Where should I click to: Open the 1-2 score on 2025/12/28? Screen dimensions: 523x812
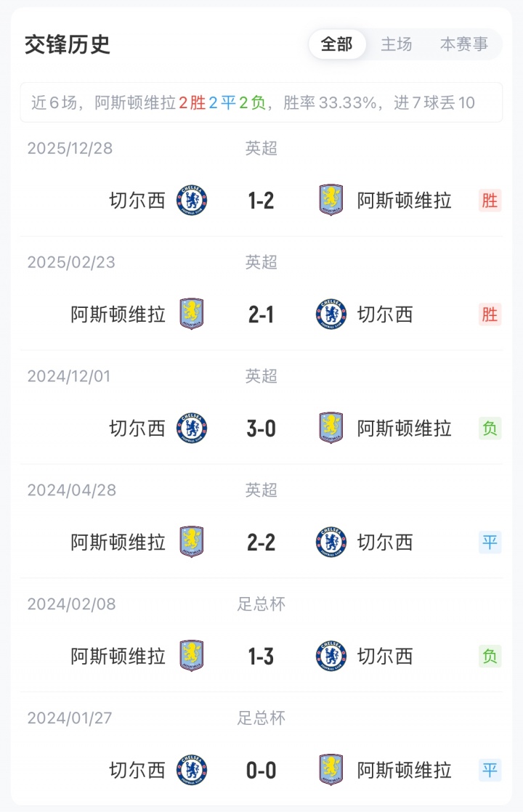pyautogui.click(x=261, y=200)
